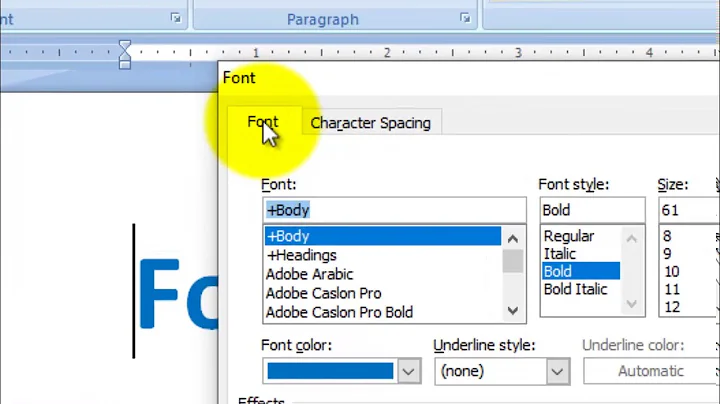Click font list scroll up arrow
The image size is (720, 404).
[513, 238]
